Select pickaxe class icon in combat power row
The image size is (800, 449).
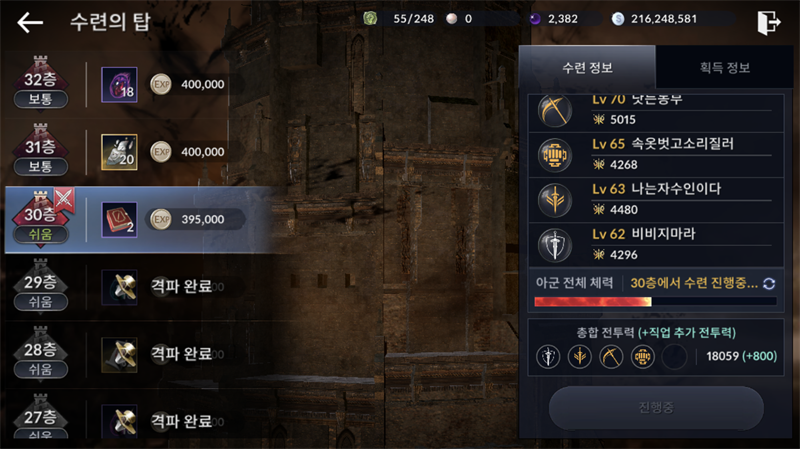point(611,356)
